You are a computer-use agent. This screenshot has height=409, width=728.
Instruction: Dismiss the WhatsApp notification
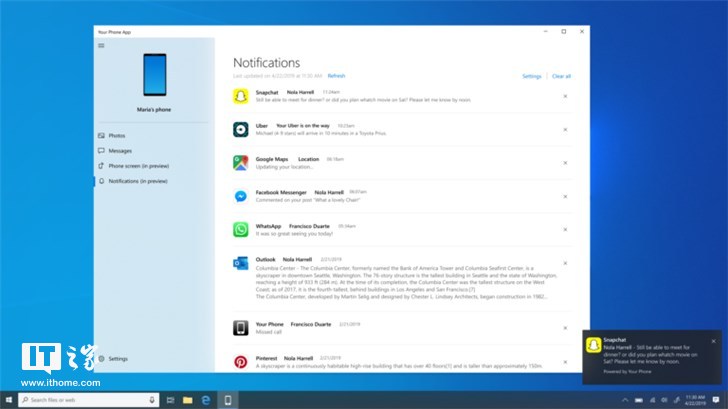tap(565, 229)
